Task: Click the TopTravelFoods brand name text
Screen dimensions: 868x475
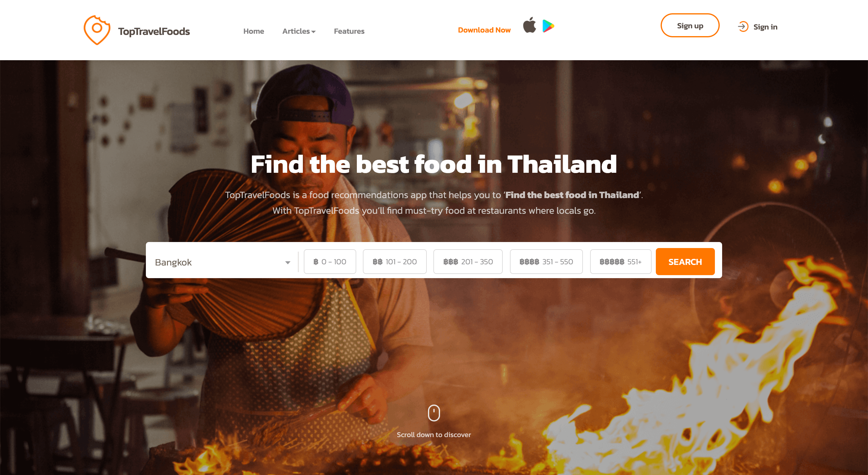Action: (x=154, y=31)
